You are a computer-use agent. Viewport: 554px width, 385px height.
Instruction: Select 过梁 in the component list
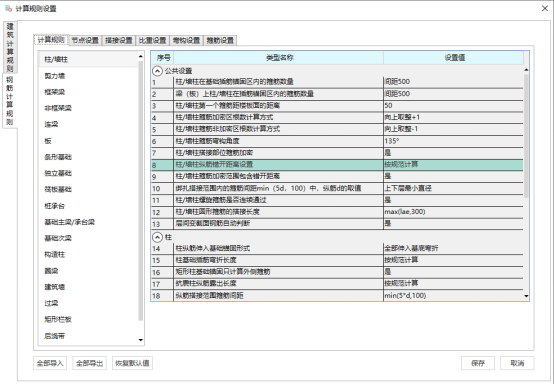tap(88, 303)
